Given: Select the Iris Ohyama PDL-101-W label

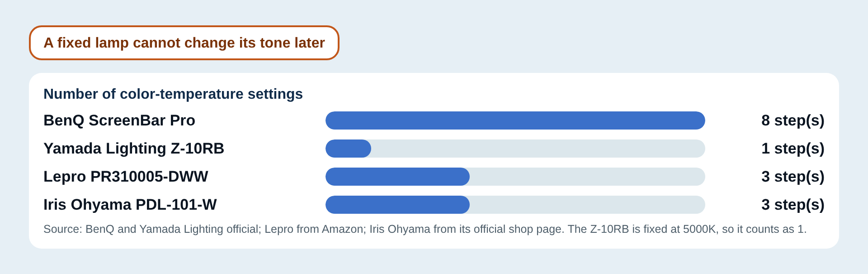Looking at the screenshot, I should pyautogui.click(x=130, y=205).
